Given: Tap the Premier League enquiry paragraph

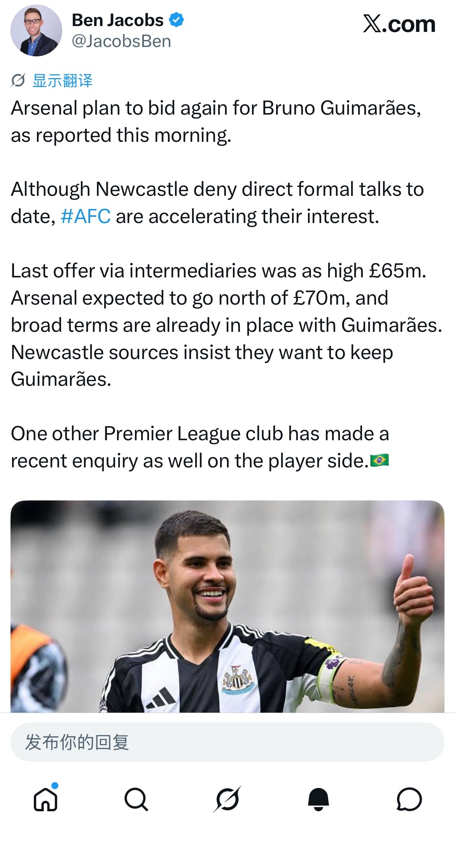Looking at the screenshot, I should pyautogui.click(x=200, y=447).
